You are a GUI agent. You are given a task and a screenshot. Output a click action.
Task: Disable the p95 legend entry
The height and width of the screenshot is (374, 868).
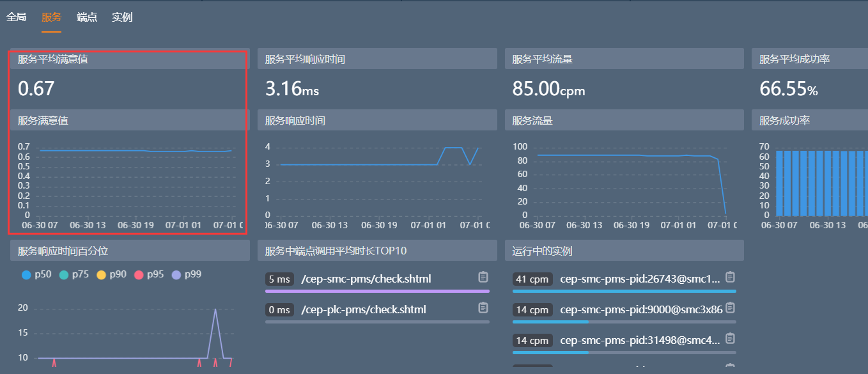pos(148,274)
